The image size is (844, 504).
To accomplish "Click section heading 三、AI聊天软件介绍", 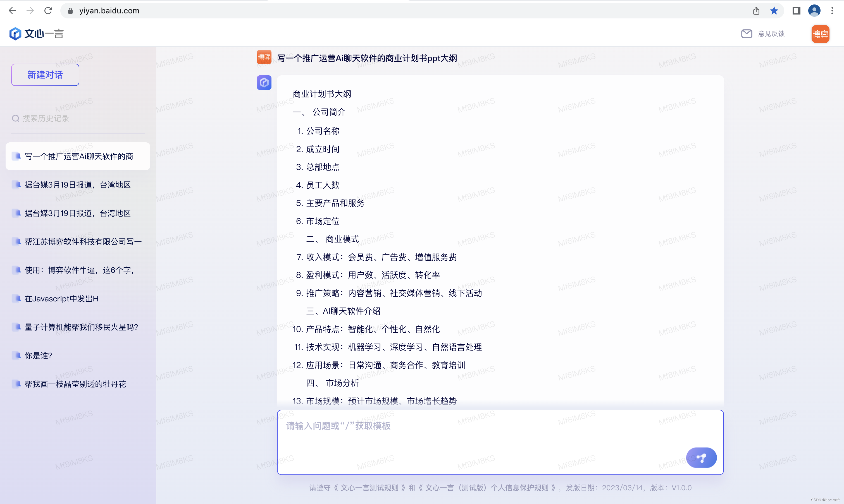I will click(x=343, y=311).
